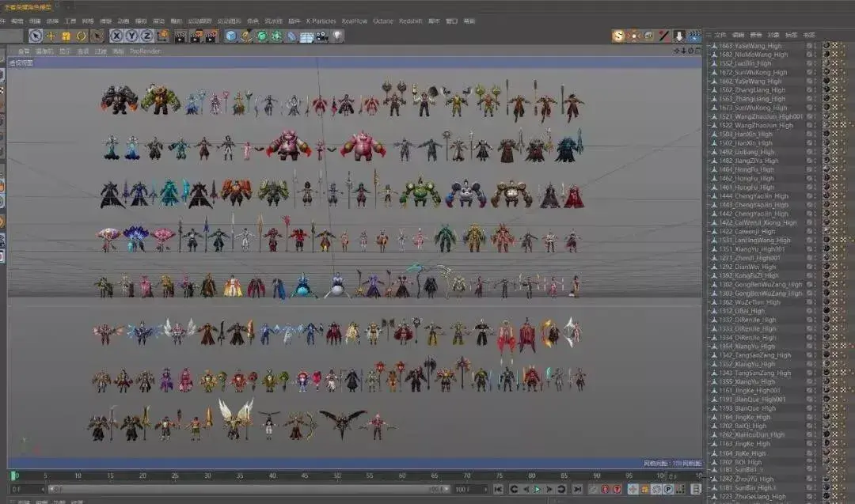Select the Move tool in the toolbar

51,35
